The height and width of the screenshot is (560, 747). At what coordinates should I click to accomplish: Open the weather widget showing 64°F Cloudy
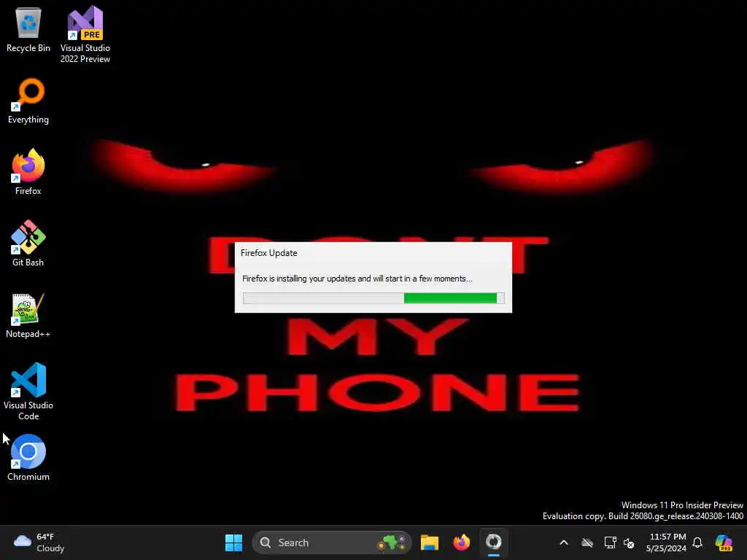[39, 542]
